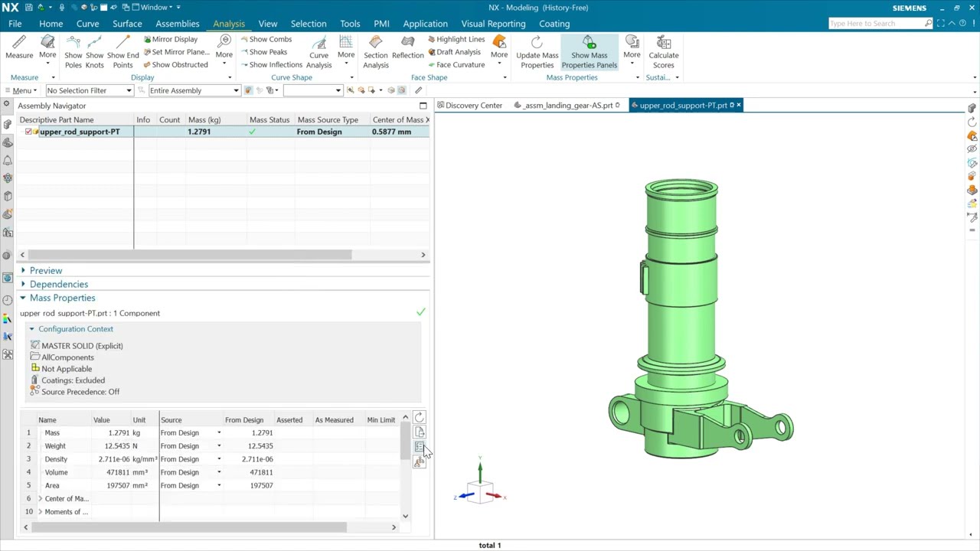This screenshot has height=551, width=980.
Task: Click mass properties table vertical scrollbar
Action: (405, 440)
